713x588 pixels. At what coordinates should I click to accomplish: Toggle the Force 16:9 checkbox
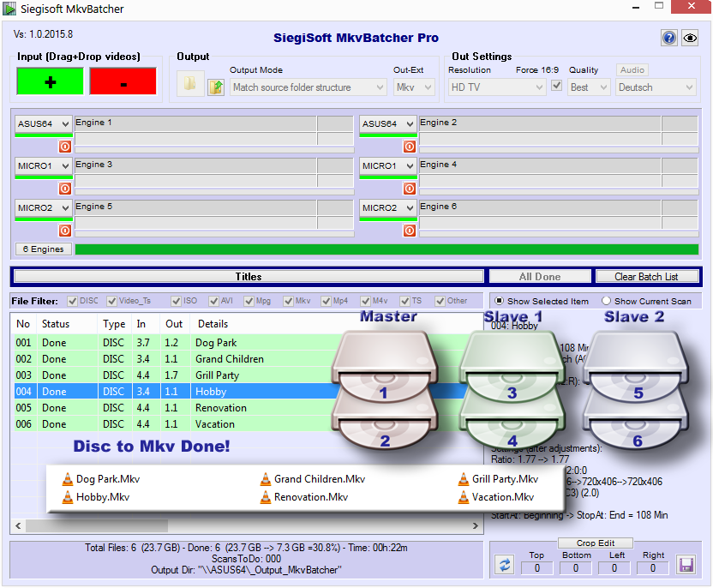click(556, 86)
